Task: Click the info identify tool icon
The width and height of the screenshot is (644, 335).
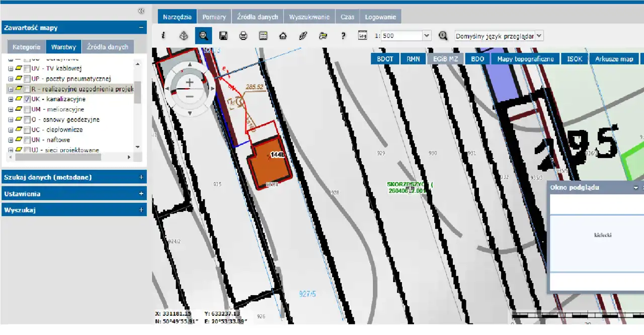Action: (163, 36)
